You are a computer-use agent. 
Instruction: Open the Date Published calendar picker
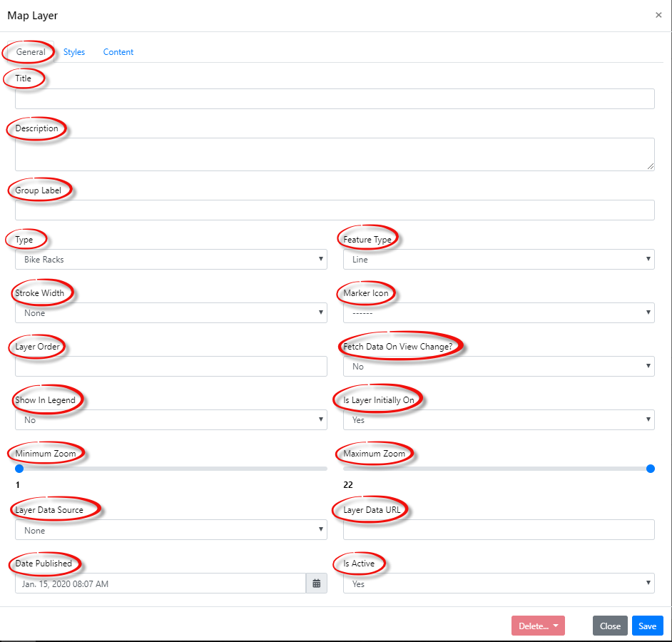[x=316, y=584]
